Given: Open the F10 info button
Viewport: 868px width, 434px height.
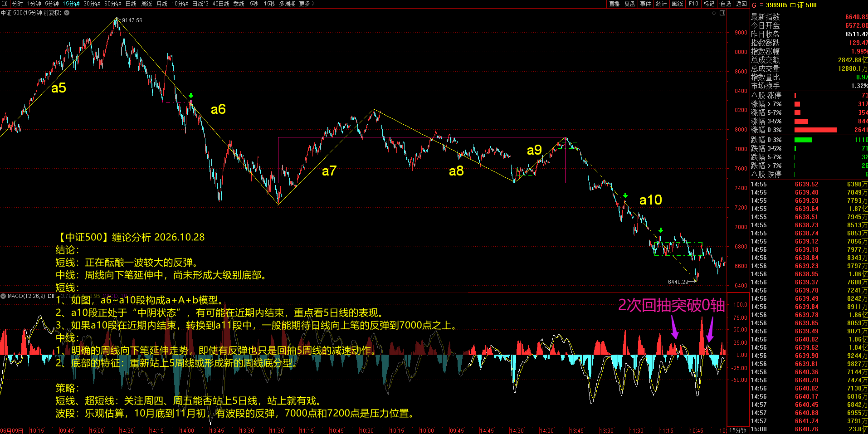Looking at the screenshot, I should (693, 4).
